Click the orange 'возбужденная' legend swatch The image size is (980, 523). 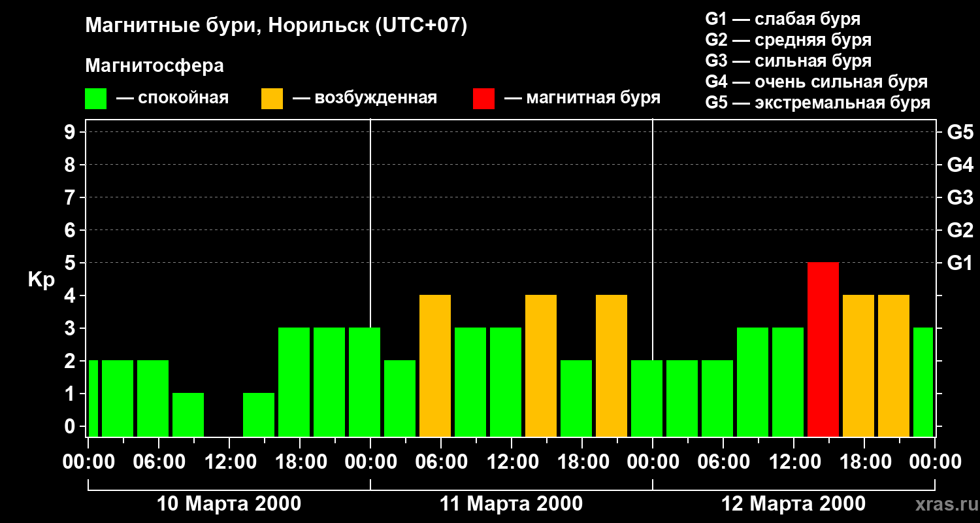pos(272,99)
